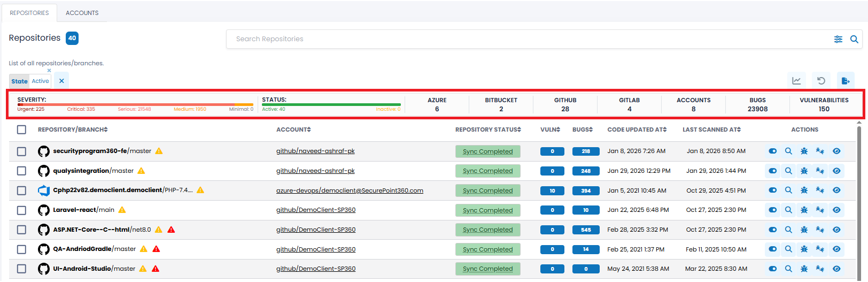Sort by Bugs column header
Image resolution: width=868 pixels, height=282 pixels.
[x=583, y=129]
